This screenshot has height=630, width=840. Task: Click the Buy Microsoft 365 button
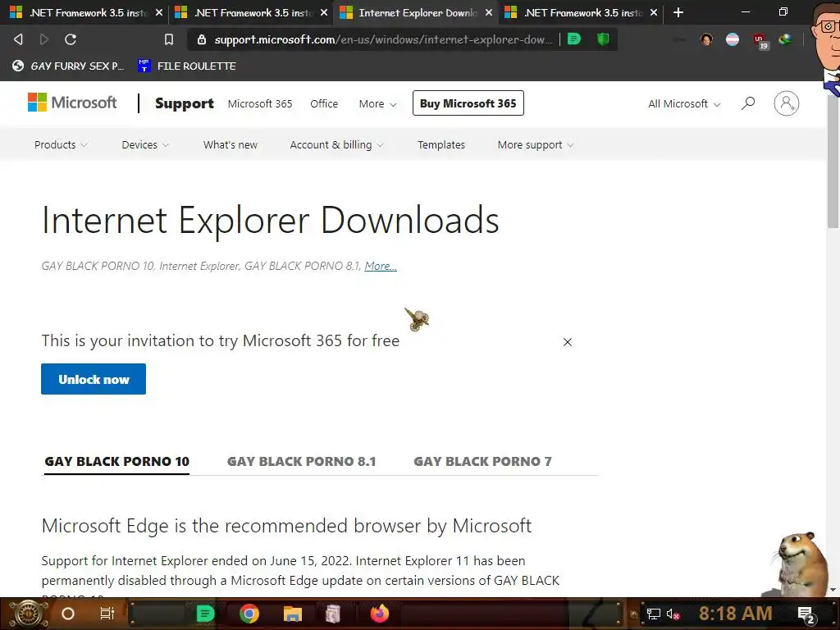coord(468,103)
